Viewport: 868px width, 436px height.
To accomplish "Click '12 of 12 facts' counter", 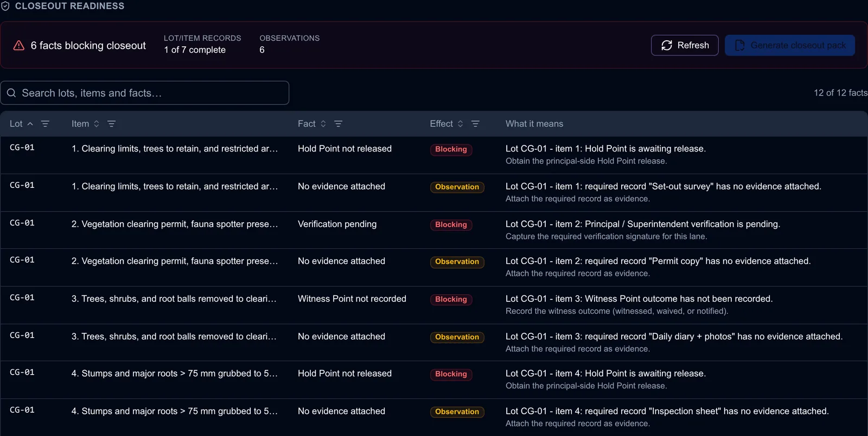I will click(x=840, y=93).
